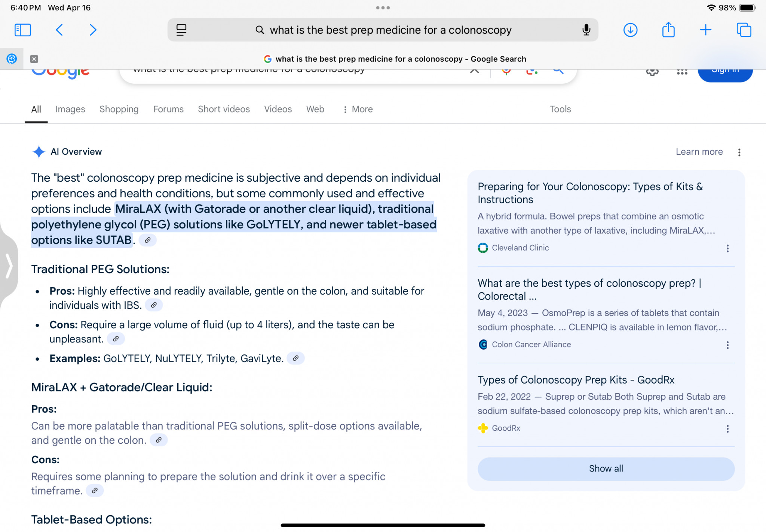Open Colon Cancer Alliance result options menu
Viewport: 766px width, 532px height.
tap(727, 345)
